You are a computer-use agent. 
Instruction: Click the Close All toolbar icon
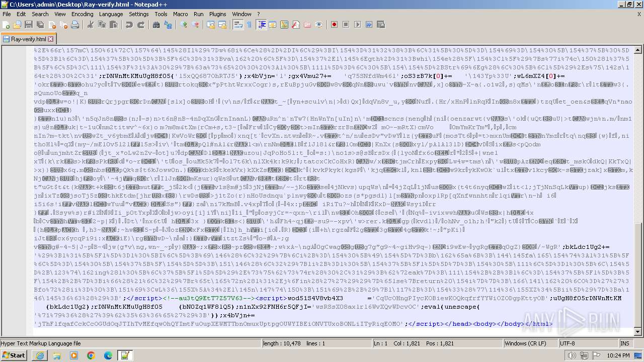[x=63, y=25]
